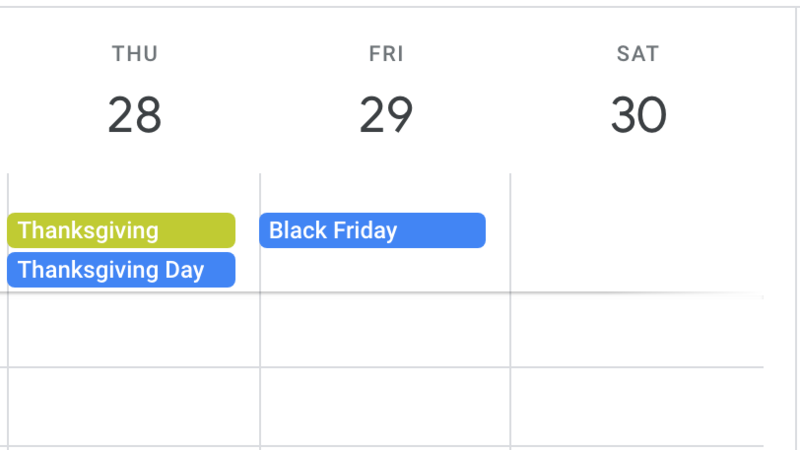Select date number 30 in the header

pos(638,116)
